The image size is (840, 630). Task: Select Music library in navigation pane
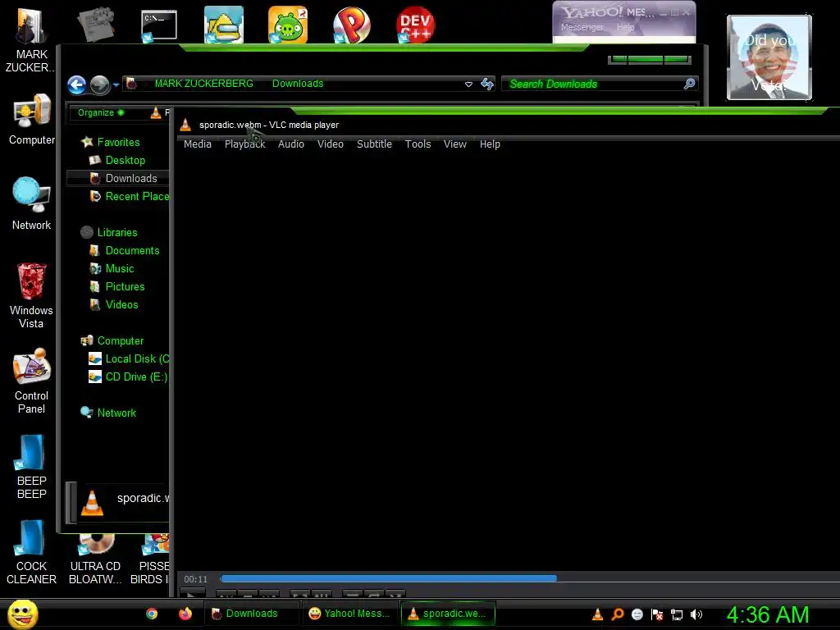(x=120, y=269)
